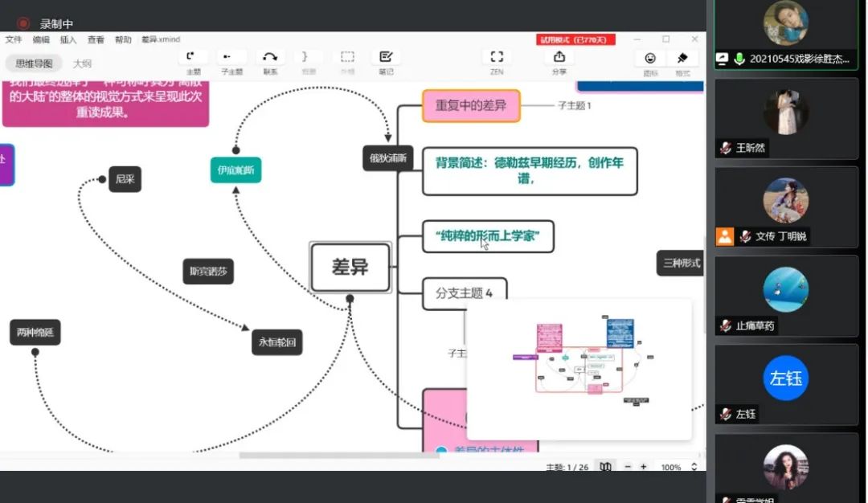Open the 文件 menu
Viewport: 868px width, 503px height.
point(14,39)
